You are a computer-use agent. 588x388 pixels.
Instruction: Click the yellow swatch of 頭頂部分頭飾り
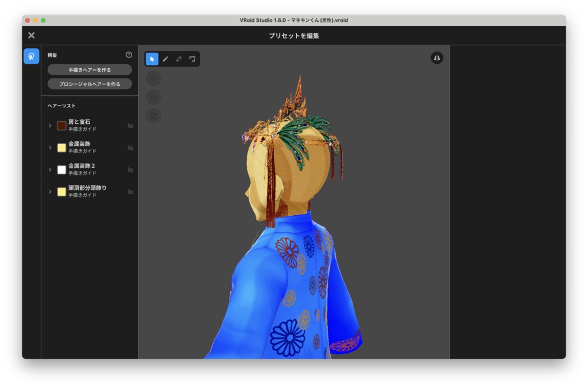[61, 192]
